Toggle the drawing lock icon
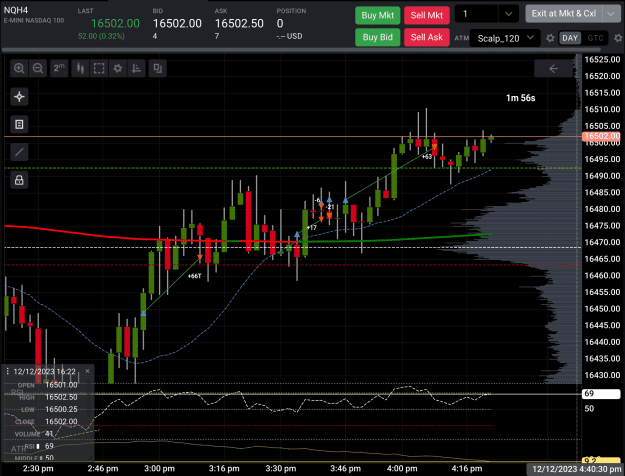The height and width of the screenshot is (476, 625). point(19,180)
